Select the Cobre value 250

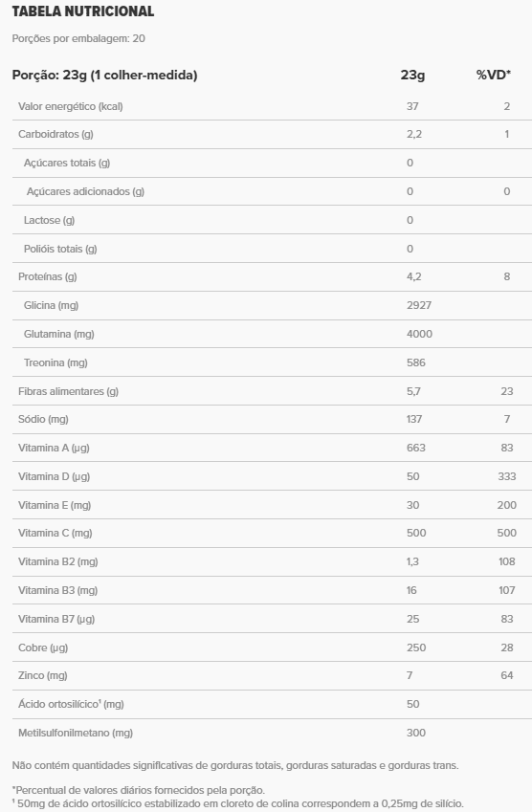point(416,647)
